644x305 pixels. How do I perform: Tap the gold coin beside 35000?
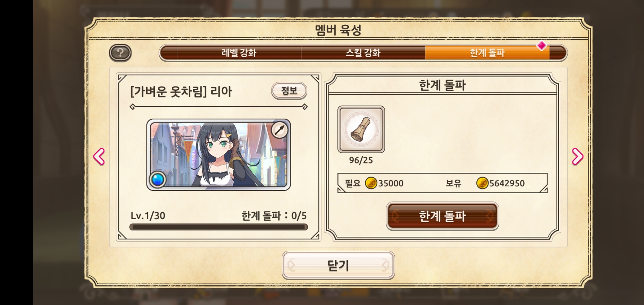pos(371,183)
